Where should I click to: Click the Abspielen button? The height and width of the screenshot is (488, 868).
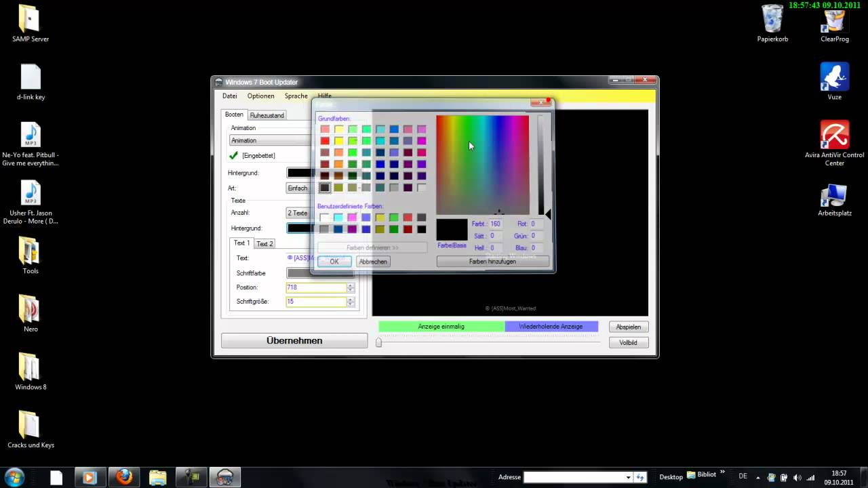629,327
